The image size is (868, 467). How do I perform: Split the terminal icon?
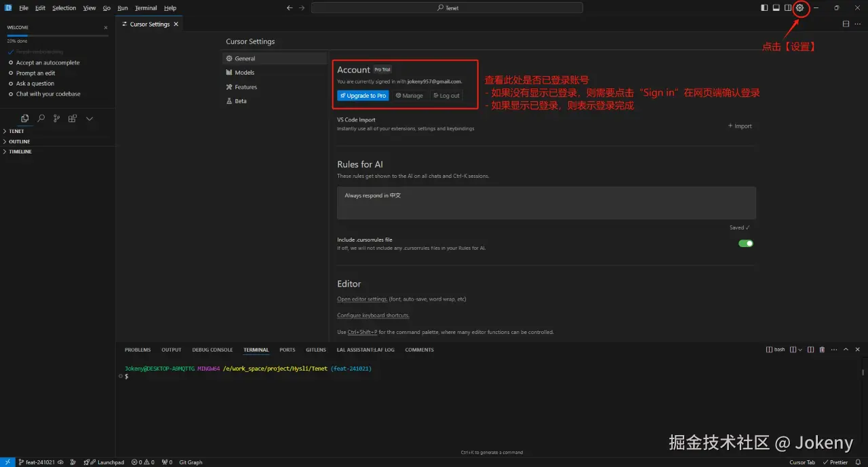point(811,350)
